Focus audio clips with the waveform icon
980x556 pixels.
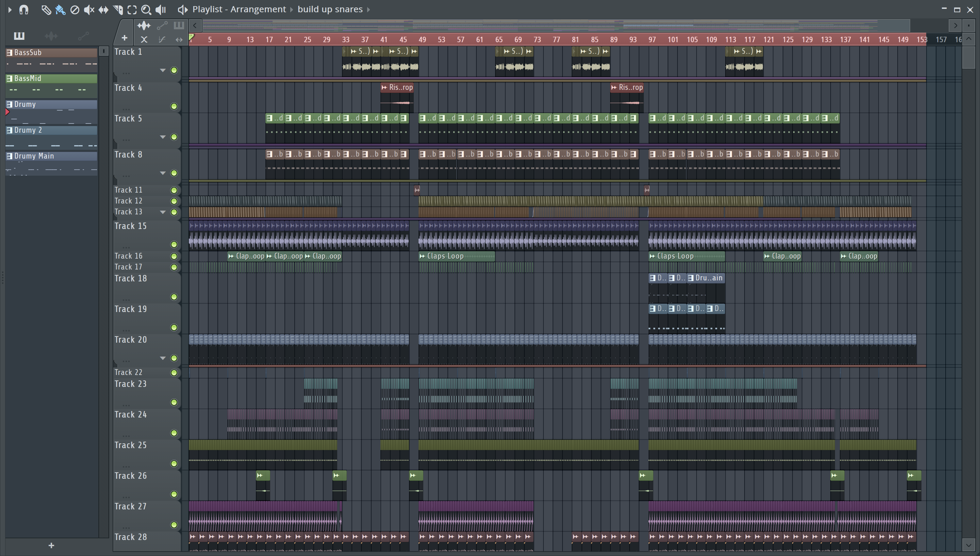(x=144, y=26)
